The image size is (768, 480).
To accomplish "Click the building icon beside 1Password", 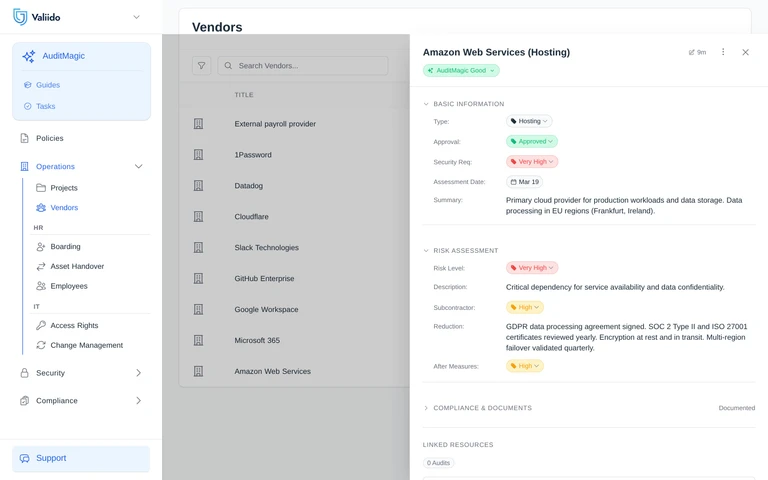I will click(x=198, y=155).
